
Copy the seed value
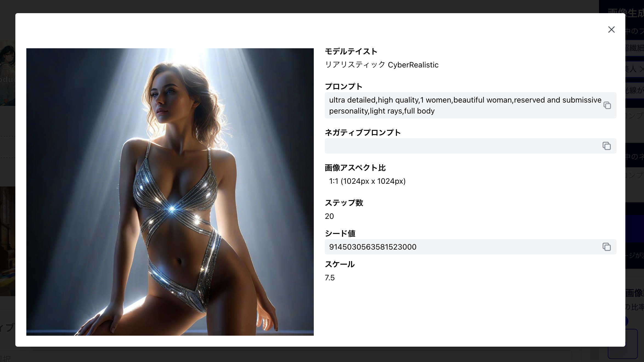pyautogui.click(x=606, y=247)
